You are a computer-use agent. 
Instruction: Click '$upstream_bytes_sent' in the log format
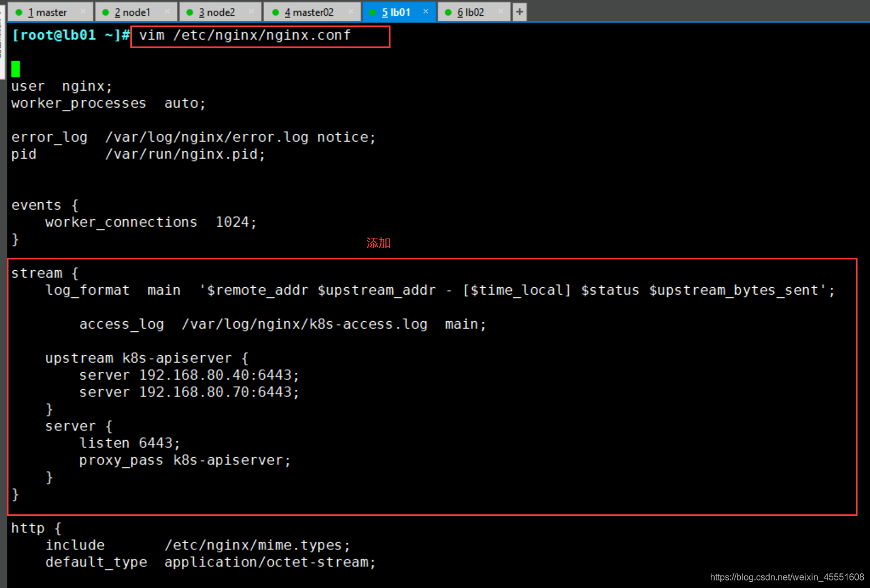(733, 291)
